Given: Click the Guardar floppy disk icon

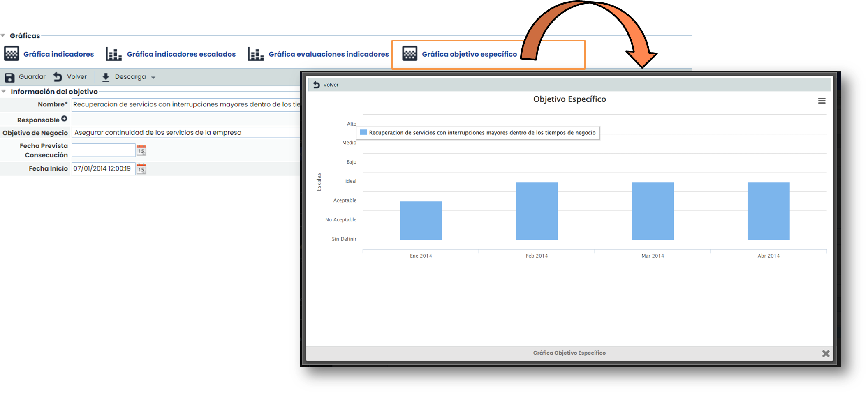Looking at the screenshot, I should click(x=9, y=77).
